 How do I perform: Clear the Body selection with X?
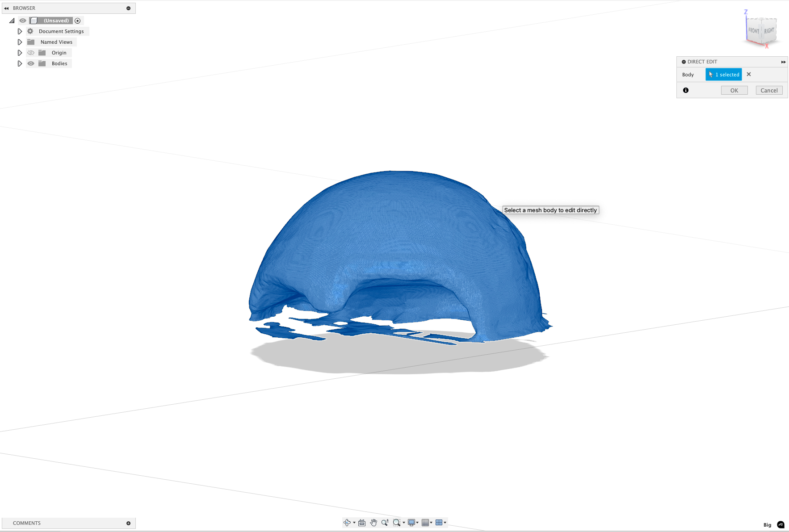(749, 74)
